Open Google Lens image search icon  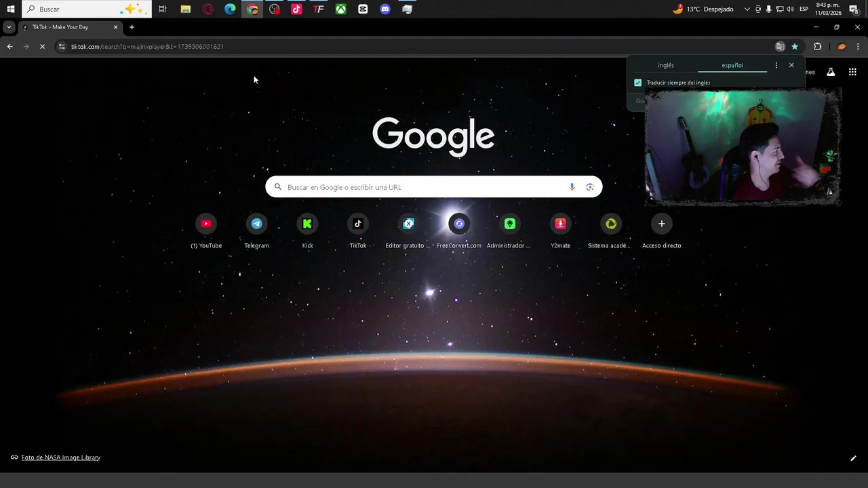(590, 187)
